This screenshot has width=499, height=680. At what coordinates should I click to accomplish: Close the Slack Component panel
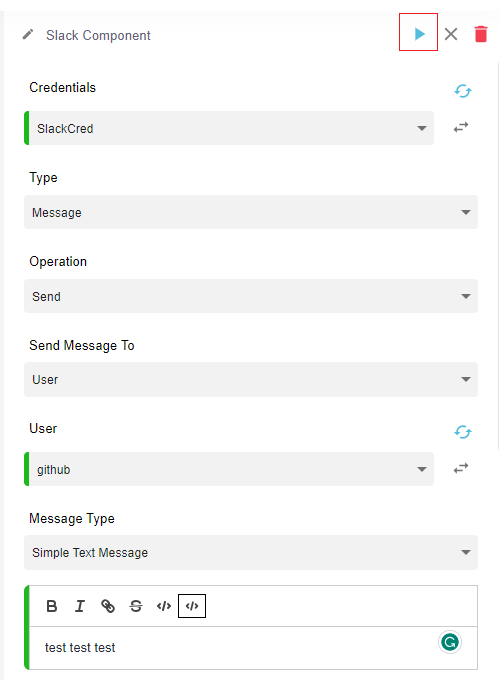click(451, 34)
